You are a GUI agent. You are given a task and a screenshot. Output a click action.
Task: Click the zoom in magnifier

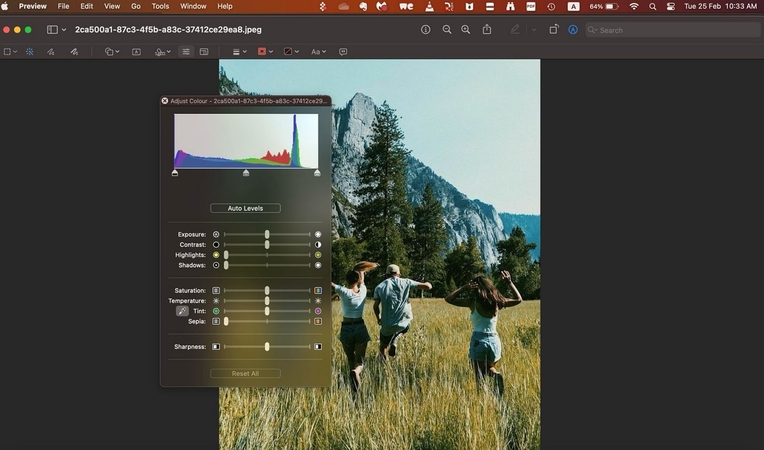[x=466, y=30]
